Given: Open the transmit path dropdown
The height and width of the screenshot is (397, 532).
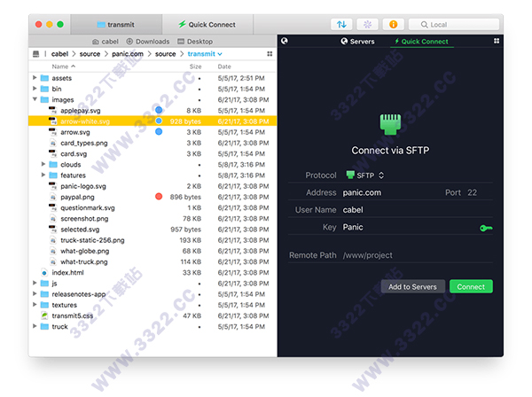Looking at the screenshot, I should tap(205, 54).
